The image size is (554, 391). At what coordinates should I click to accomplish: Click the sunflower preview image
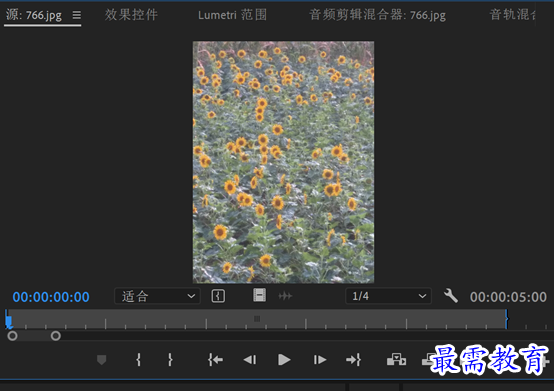tap(283, 162)
